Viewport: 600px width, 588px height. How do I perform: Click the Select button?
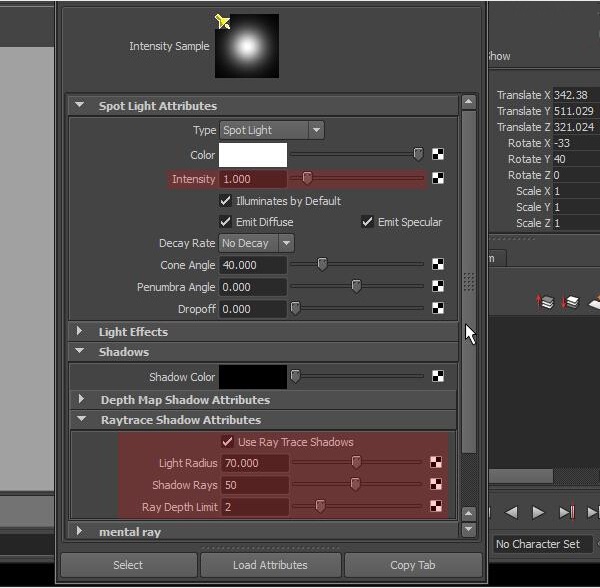click(129, 565)
